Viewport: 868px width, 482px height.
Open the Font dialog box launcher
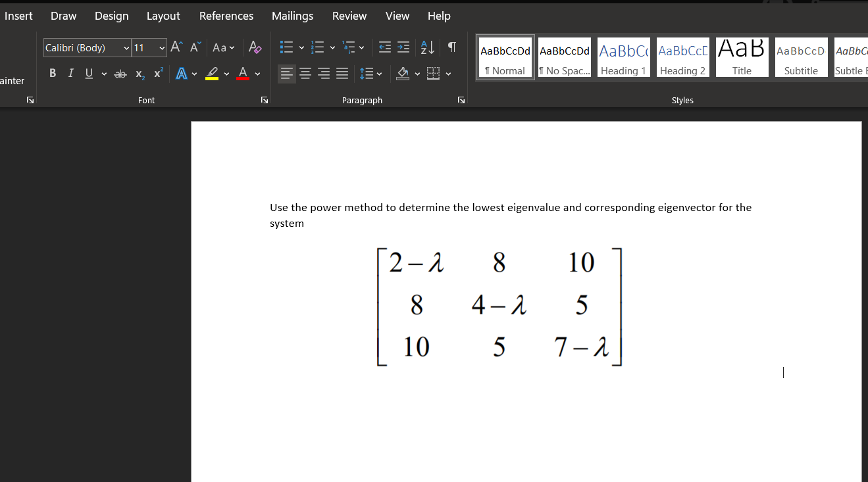pyautogui.click(x=264, y=99)
